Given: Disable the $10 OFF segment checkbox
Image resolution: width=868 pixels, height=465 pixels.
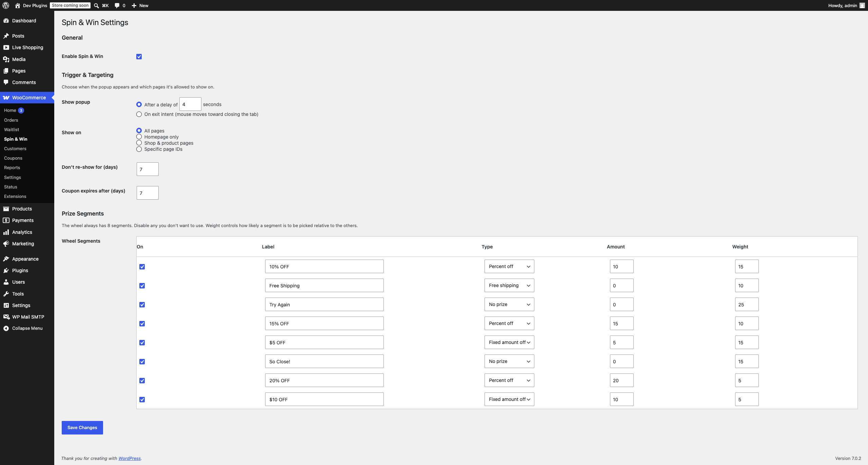Looking at the screenshot, I should [142, 400].
